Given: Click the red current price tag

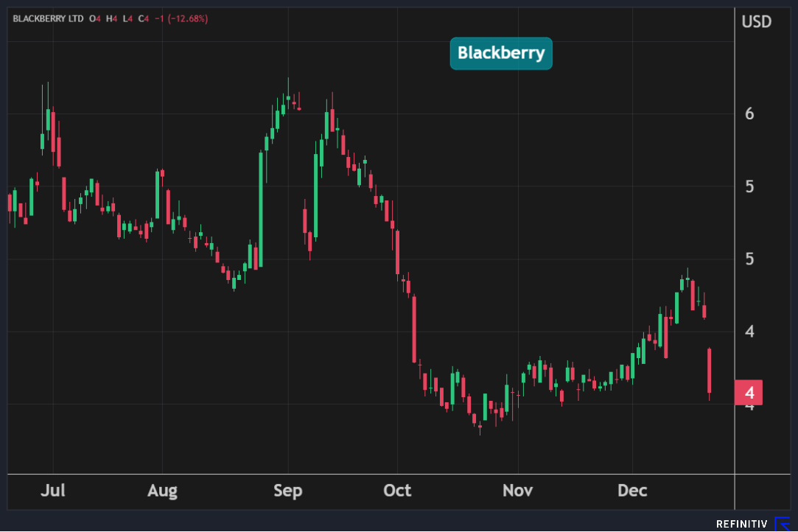Looking at the screenshot, I should [x=749, y=392].
